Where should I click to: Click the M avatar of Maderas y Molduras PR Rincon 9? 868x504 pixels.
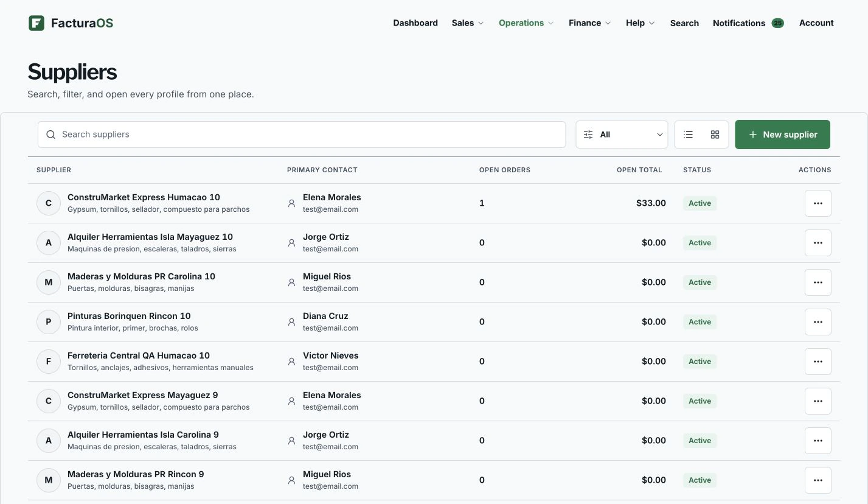pos(49,480)
